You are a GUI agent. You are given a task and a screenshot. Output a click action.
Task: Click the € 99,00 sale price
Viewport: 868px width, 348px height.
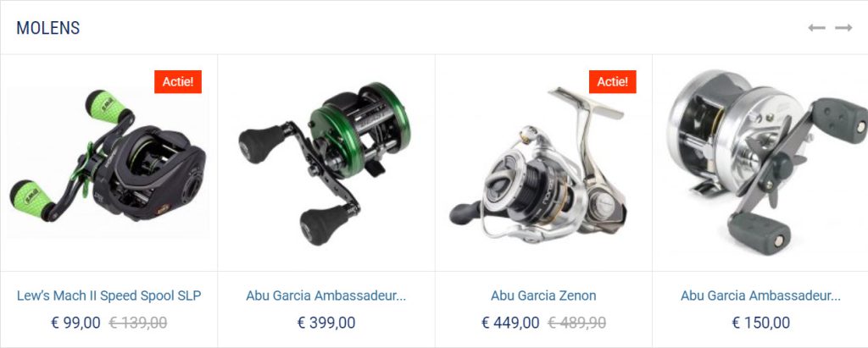point(75,323)
